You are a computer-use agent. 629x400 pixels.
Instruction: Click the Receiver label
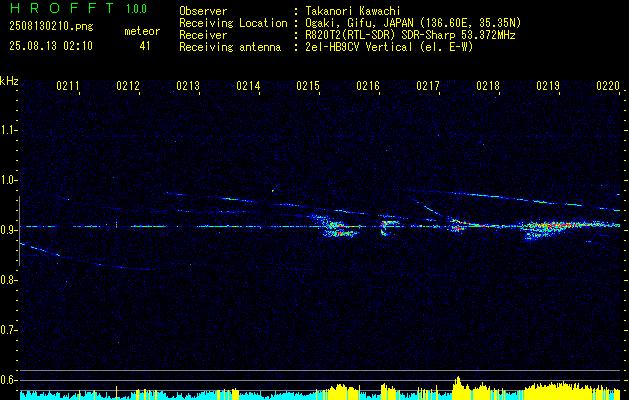pyautogui.click(x=203, y=35)
